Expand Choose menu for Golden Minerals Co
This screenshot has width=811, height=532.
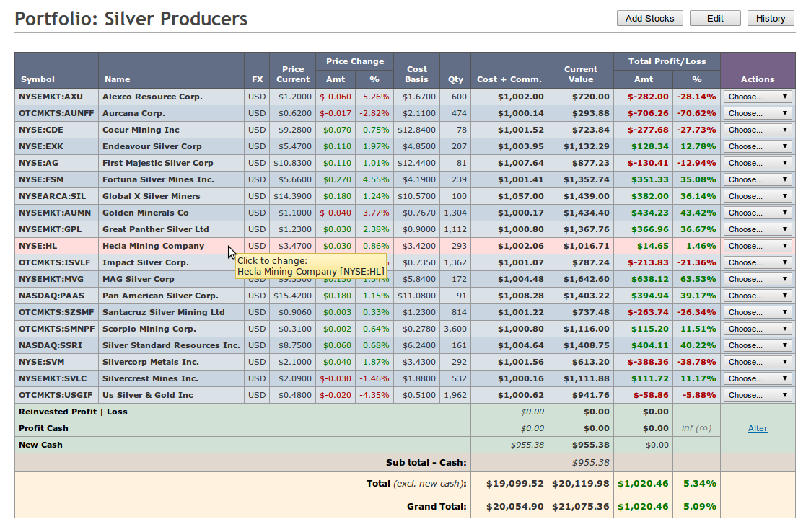click(x=758, y=212)
